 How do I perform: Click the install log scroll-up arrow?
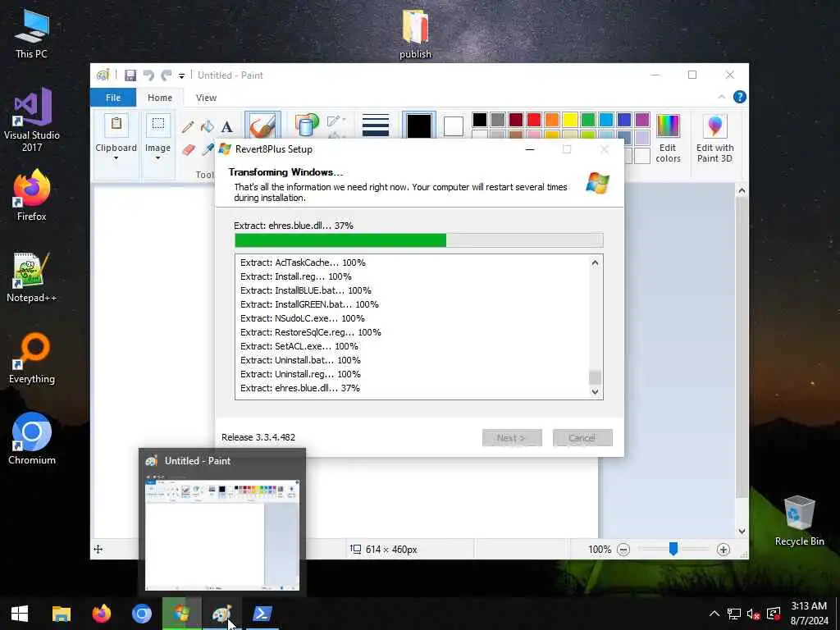coord(595,262)
